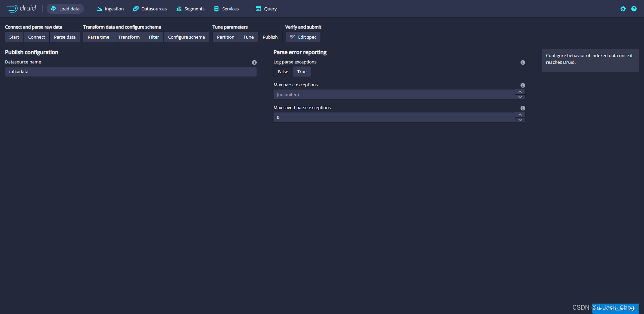Increase Max saved parse exceptions value
Image resolution: width=644 pixels, height=314 pixels.
click(520, 115)
